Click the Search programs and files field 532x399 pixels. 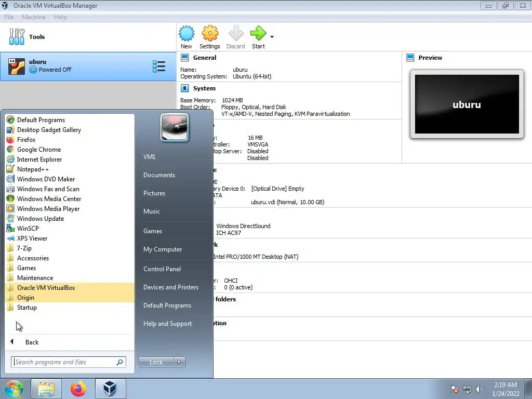click(69, 362)
